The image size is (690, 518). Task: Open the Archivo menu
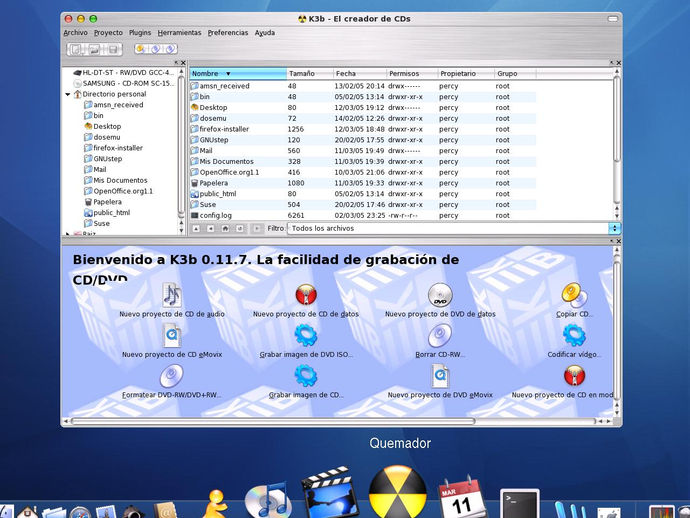pyautogui.click(x=75, y=33)
